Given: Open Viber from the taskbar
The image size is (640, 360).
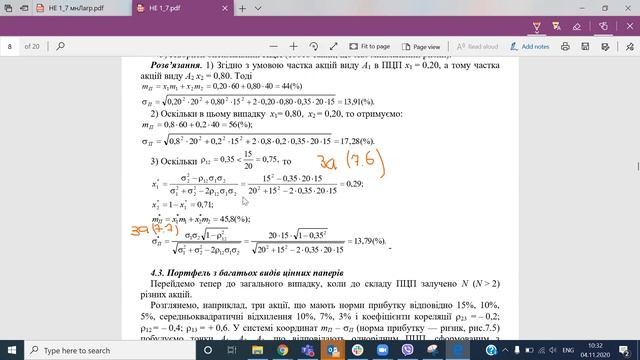Looking at the screenshot, I should point(407,350).
